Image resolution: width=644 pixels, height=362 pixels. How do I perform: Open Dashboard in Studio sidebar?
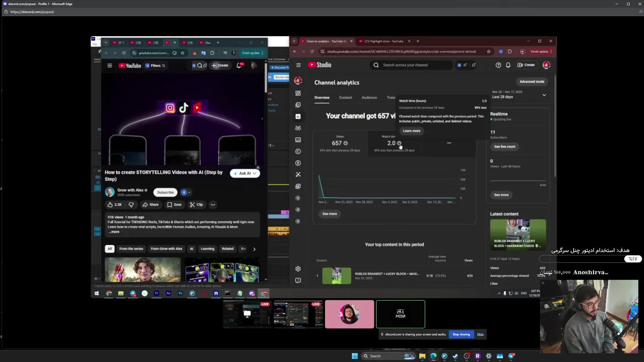point(298,93)
